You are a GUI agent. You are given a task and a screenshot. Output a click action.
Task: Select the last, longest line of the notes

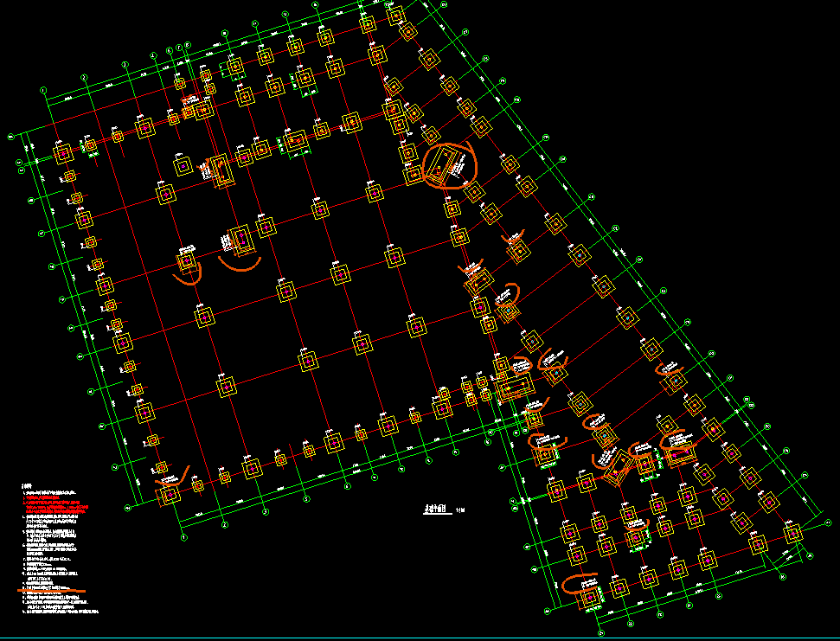click(x=62, y=611)
